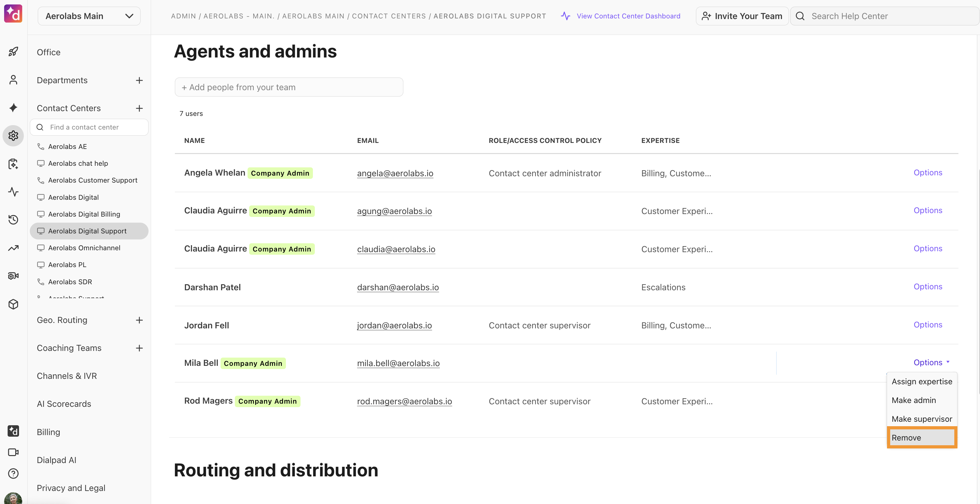Open Options for claudia@aerolabs.io row

[x=928, y=248]
